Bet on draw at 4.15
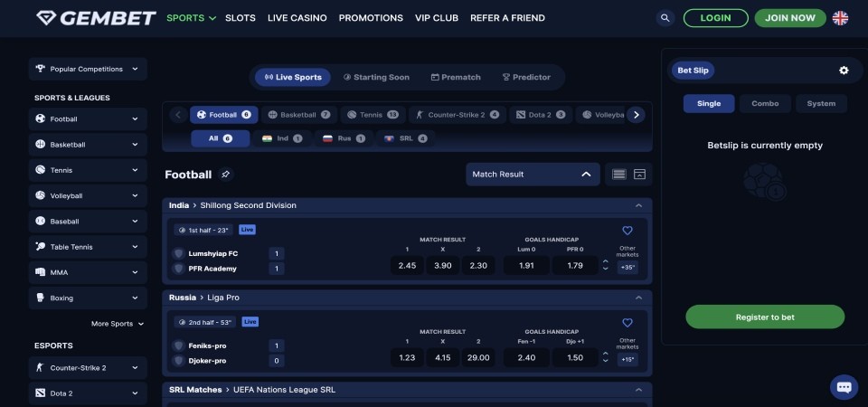The width and height of the screenshot is (868, 407). [x=442, y=357]
